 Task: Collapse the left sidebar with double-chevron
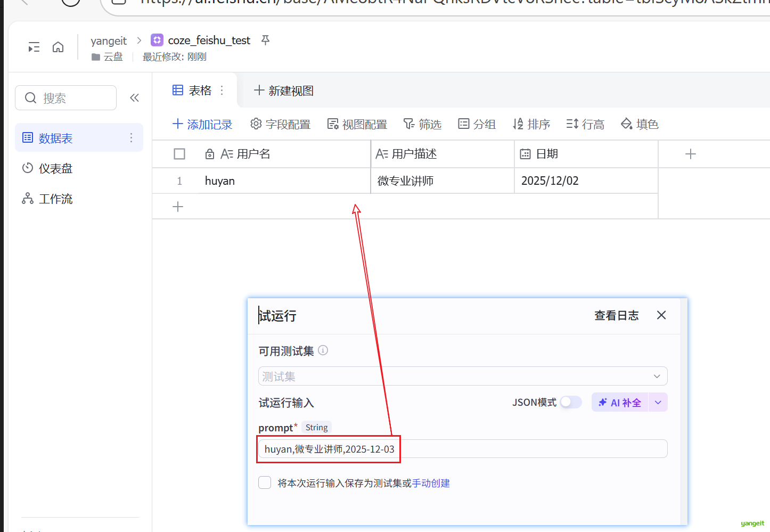[134, 97]
